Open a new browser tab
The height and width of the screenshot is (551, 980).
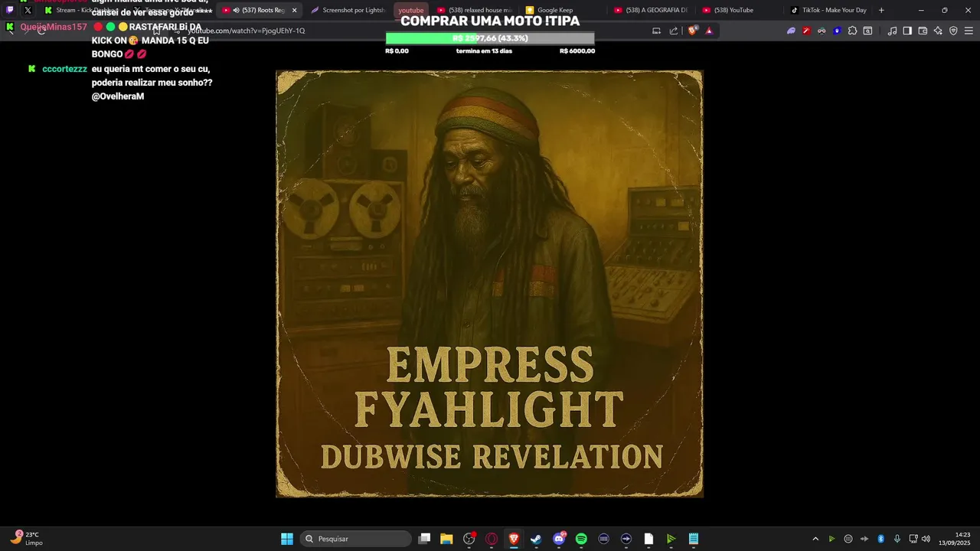[x=881, y=10]
